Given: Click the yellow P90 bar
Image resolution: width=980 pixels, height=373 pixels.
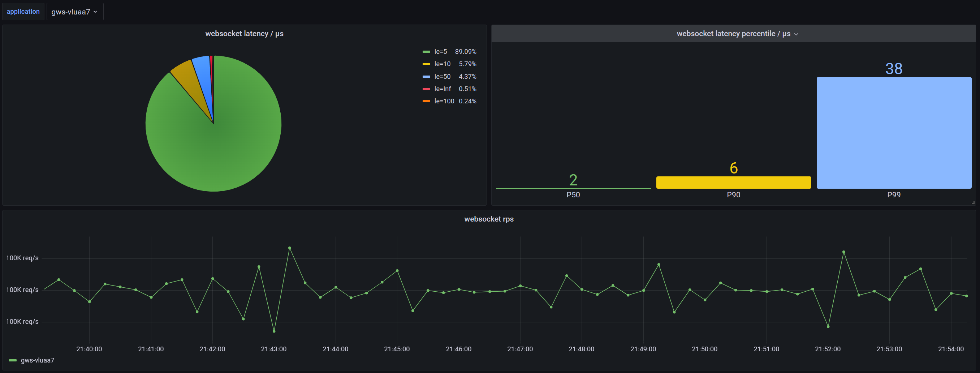Looking at the screenshot, I should coord(734,182).
